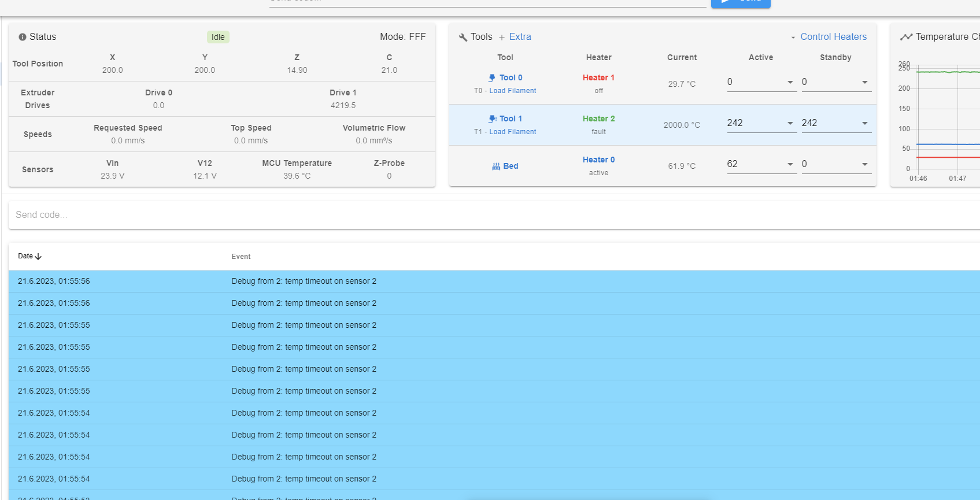Click the blue Send button icon
Image resolution: width=980 pixels, height=500 pixels.
[726, 2]
